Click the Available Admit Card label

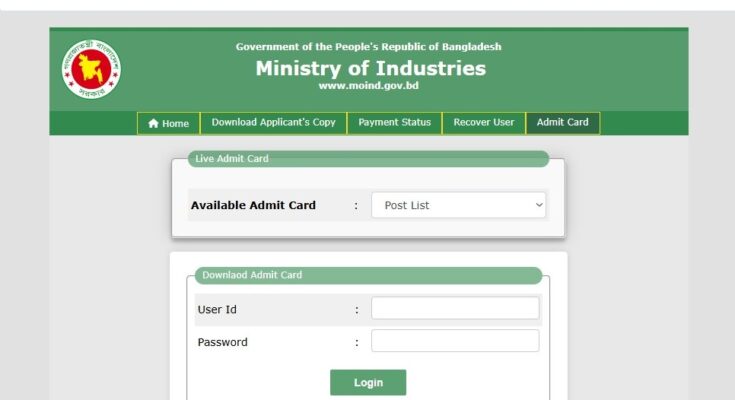point(253,206)
